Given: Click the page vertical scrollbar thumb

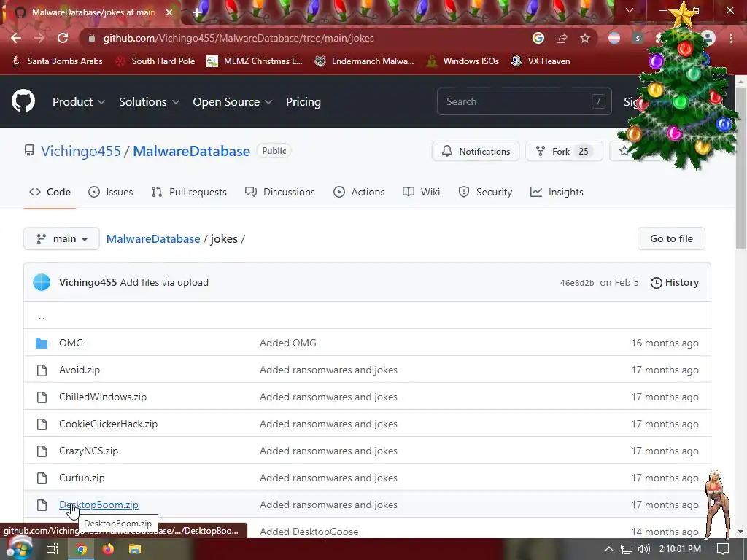Looking at the screenshot, I should (740, 167).
